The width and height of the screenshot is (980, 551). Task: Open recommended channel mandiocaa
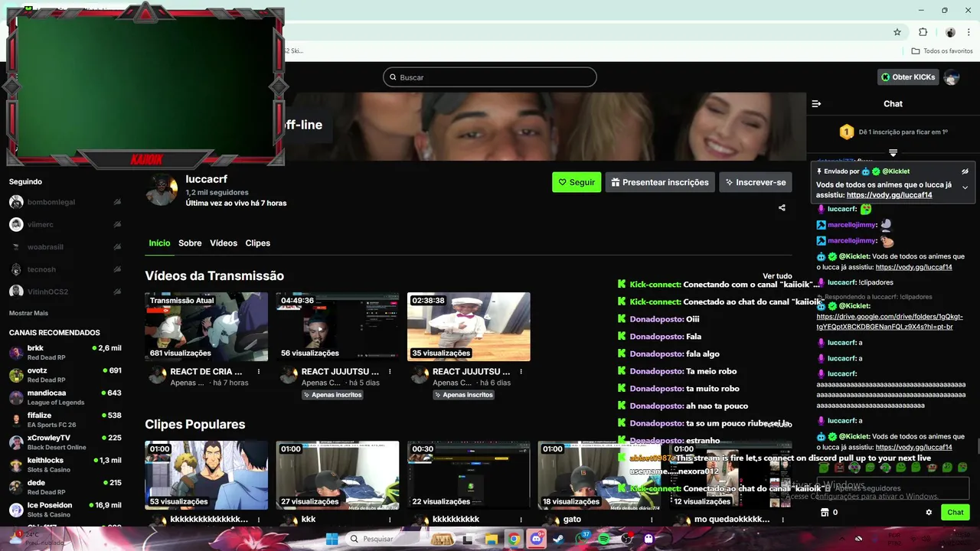65,397
